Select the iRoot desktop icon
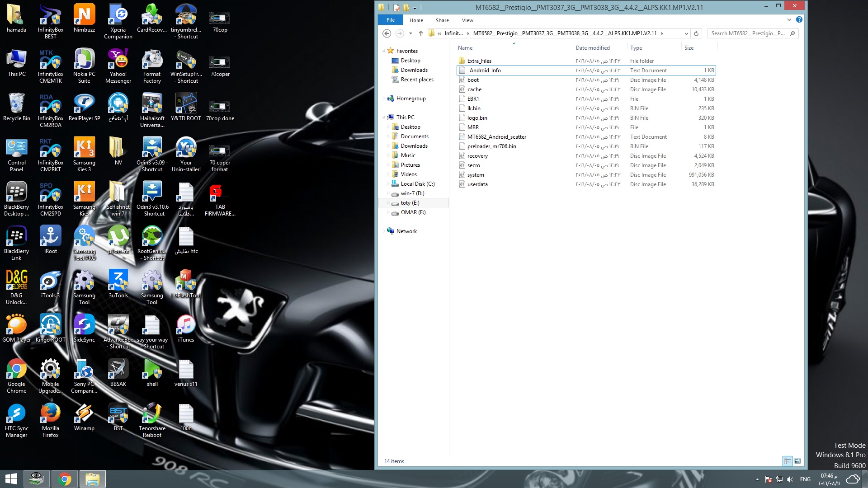This screenshot has height=488, width=868. [x=50, y=239]
